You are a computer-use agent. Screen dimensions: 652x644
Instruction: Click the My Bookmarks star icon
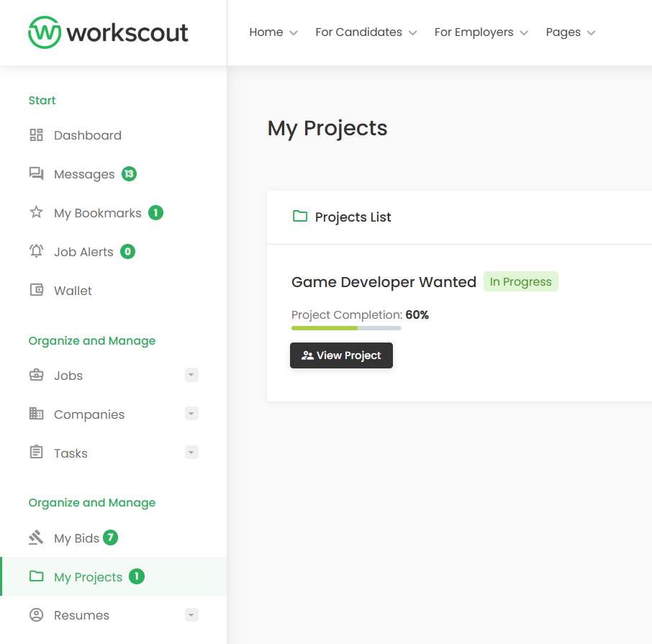tap(36, 212)
